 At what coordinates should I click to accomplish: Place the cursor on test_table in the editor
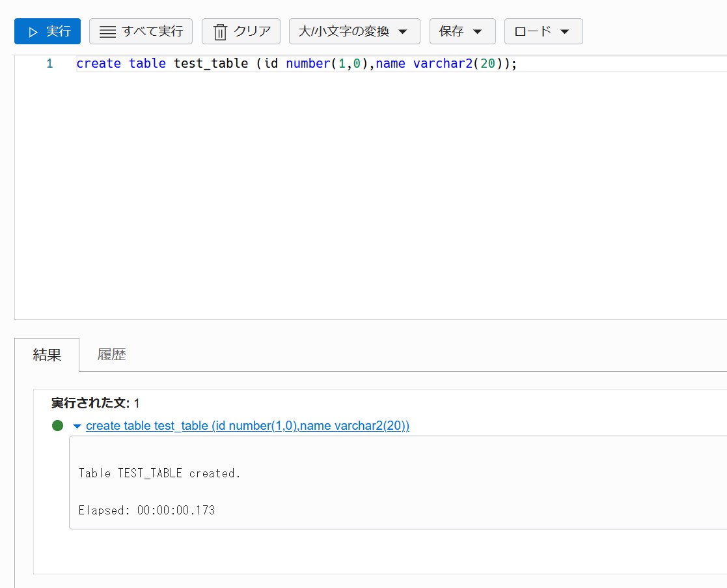(211, 64)
